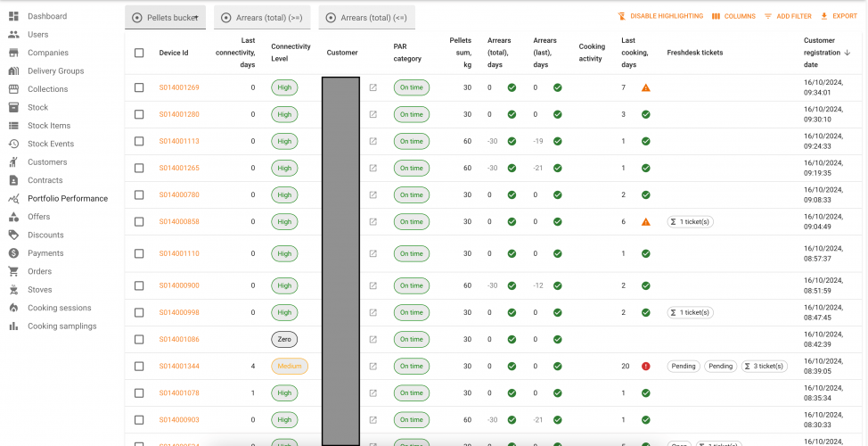Open the Pellets bucket filter dropdown
The height and width of the screenshot is (446, 868).
[166, 17]
